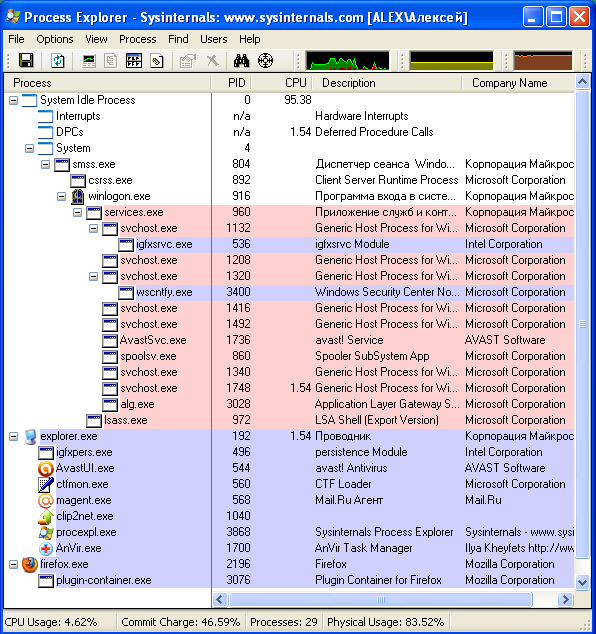Open the CPU usage history graph
Screen dimensions: 596x634
click(x=347, y=61)
